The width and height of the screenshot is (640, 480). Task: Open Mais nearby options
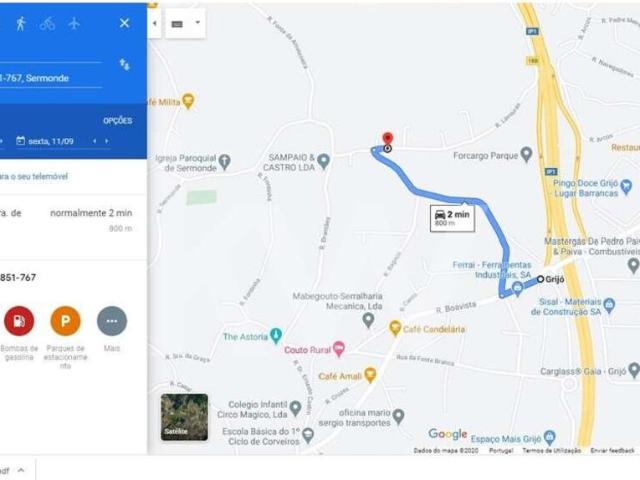112,321
